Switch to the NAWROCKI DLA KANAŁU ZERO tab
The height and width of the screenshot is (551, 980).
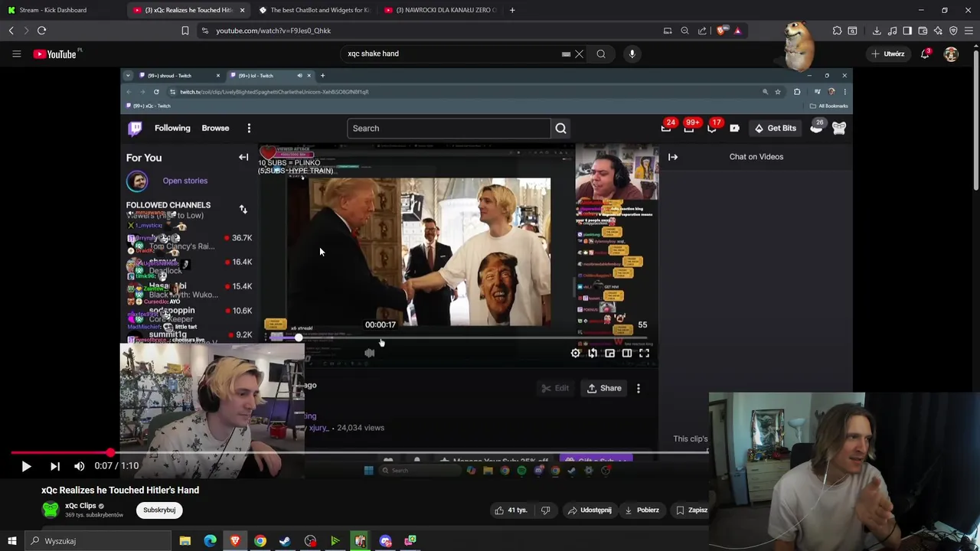(x=440, y=10)
